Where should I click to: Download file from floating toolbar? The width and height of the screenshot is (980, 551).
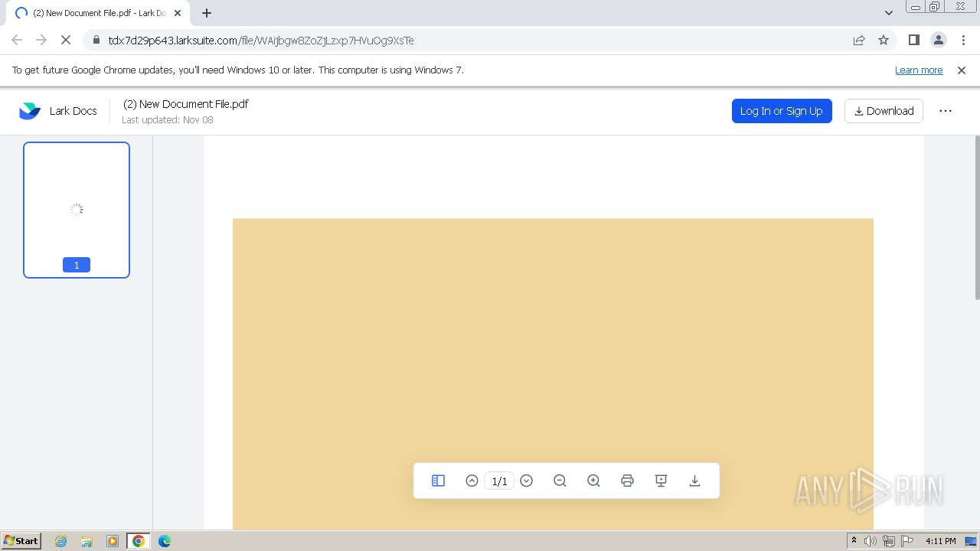(694, 481)
